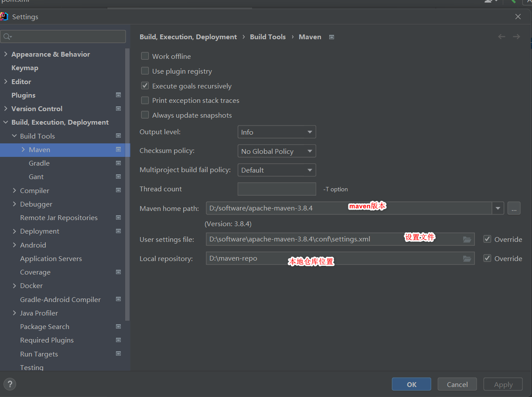The image size is (532, 397).
Task: Open Maven home path dropdown arrow
Action: coord(498,208)
